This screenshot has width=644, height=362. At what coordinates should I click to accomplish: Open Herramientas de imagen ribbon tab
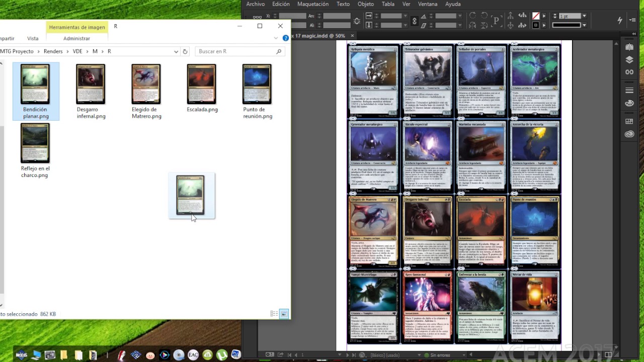77,27
